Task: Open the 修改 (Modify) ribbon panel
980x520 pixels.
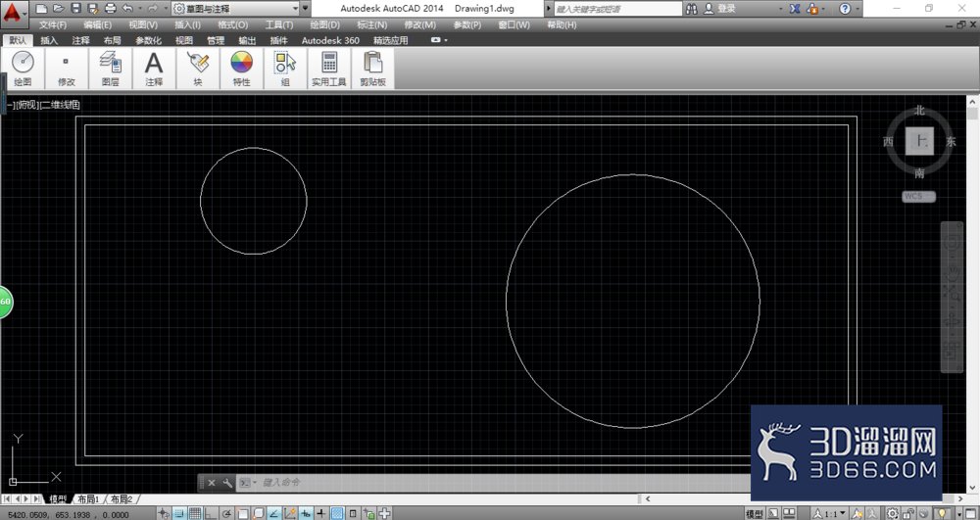Action: click(67, 69)
